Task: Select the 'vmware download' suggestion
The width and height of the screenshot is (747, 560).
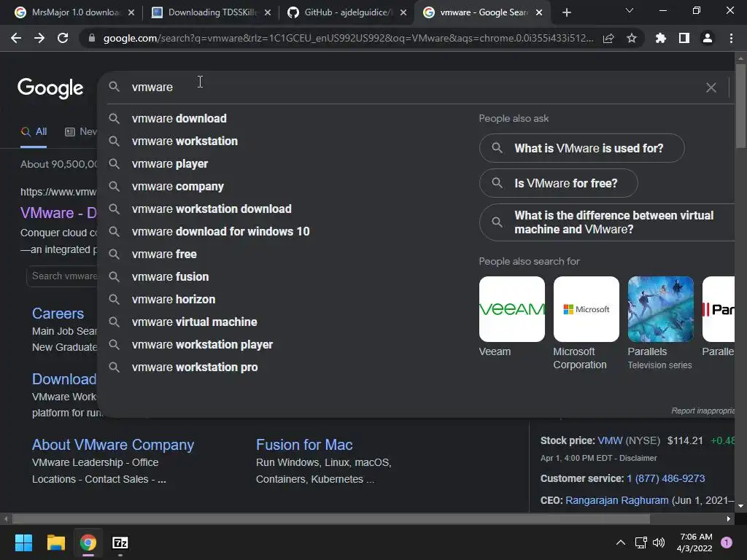Action: pos(179,119)
